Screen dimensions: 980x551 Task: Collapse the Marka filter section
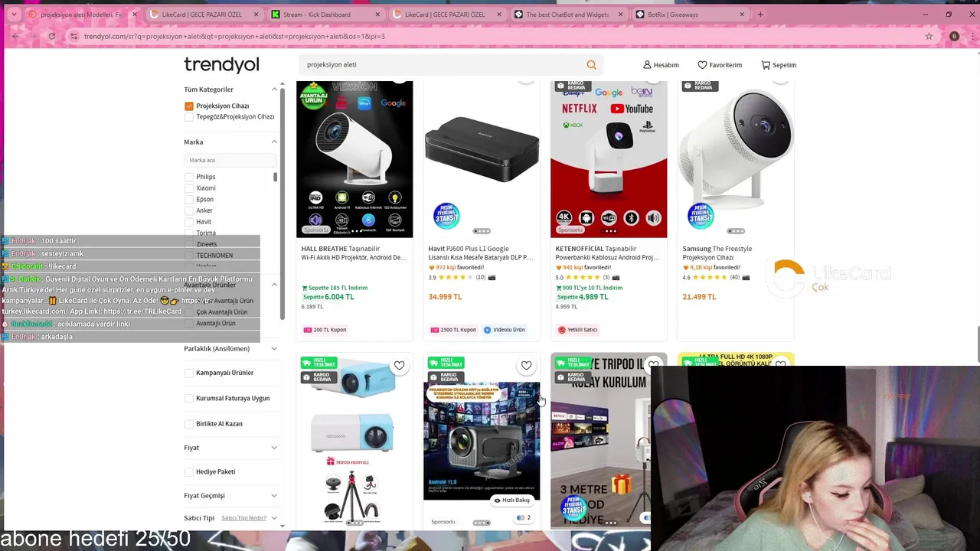[274, 142]
